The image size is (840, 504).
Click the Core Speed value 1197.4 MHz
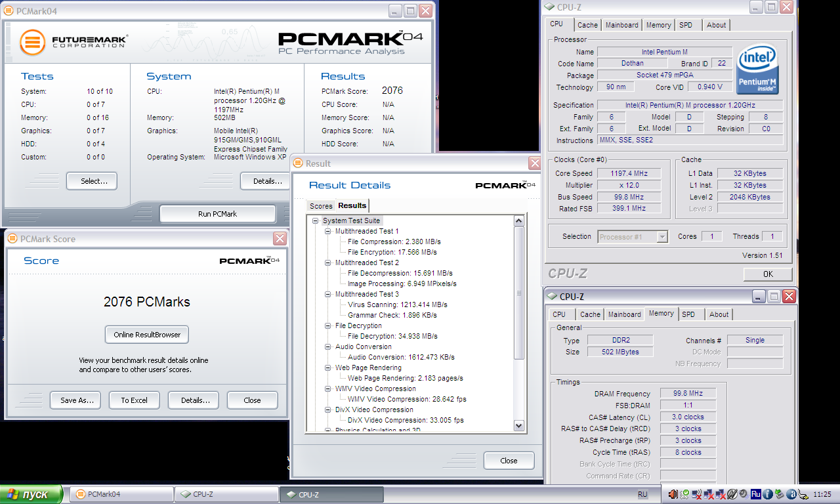(x=629, y=174)
